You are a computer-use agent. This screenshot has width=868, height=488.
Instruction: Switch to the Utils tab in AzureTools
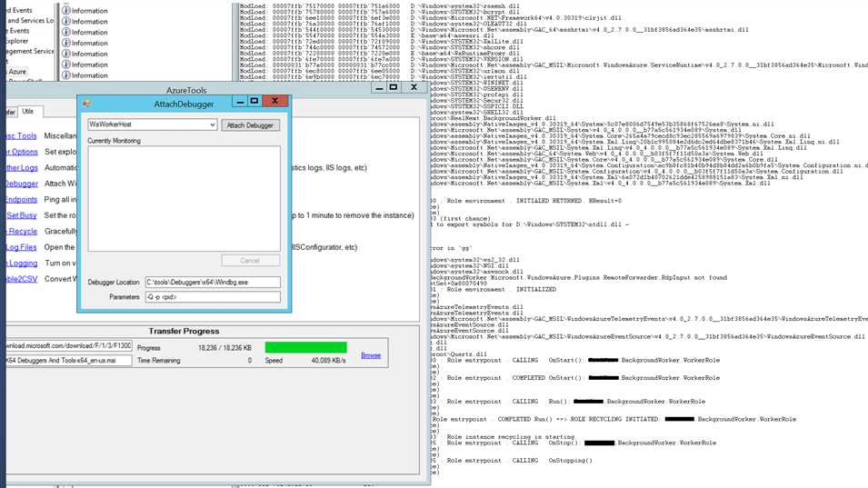point(28,111)
